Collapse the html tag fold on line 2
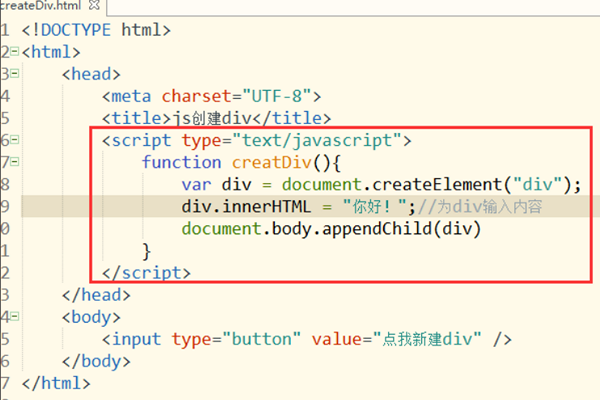This screenshot has width=600, height=400. (x=15, y=51)
